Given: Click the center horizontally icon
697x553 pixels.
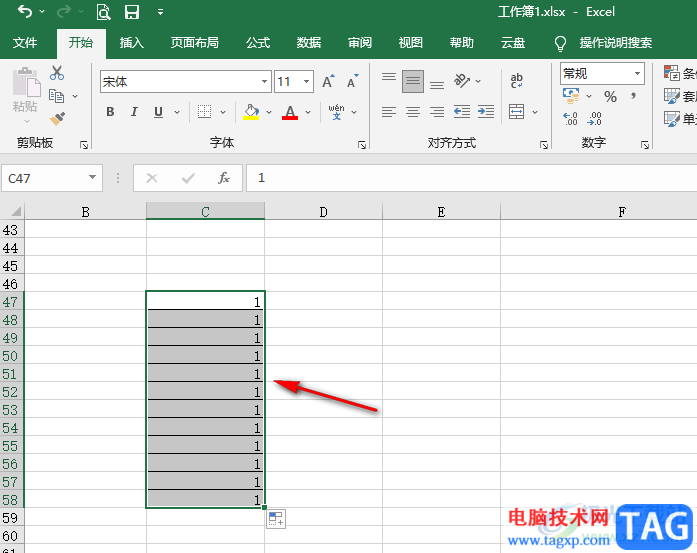Looking at the screenshot, I should coord(413,112).
